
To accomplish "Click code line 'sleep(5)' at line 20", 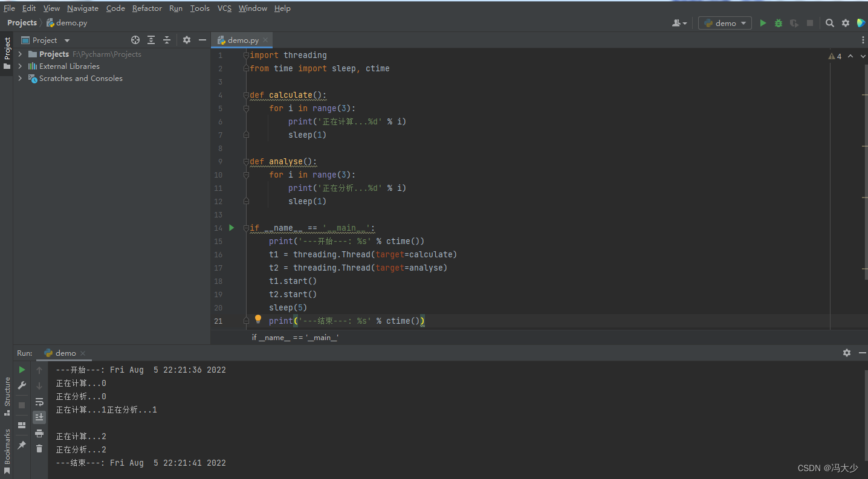I will pyautogui.click(x=288, y=307).
